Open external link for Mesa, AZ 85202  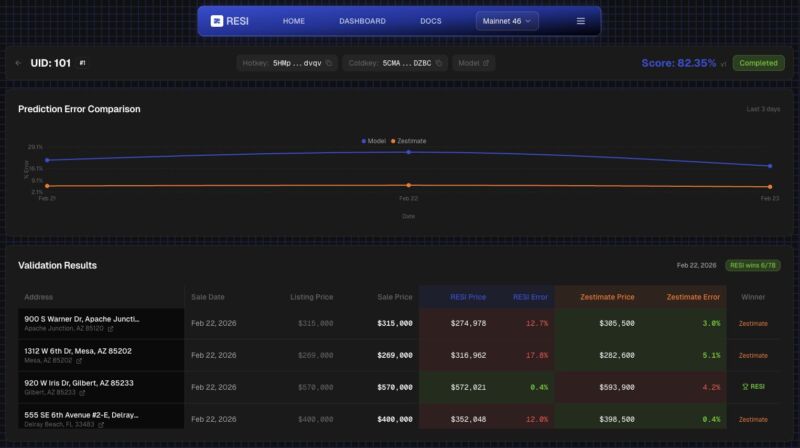[x=78, y=360]
